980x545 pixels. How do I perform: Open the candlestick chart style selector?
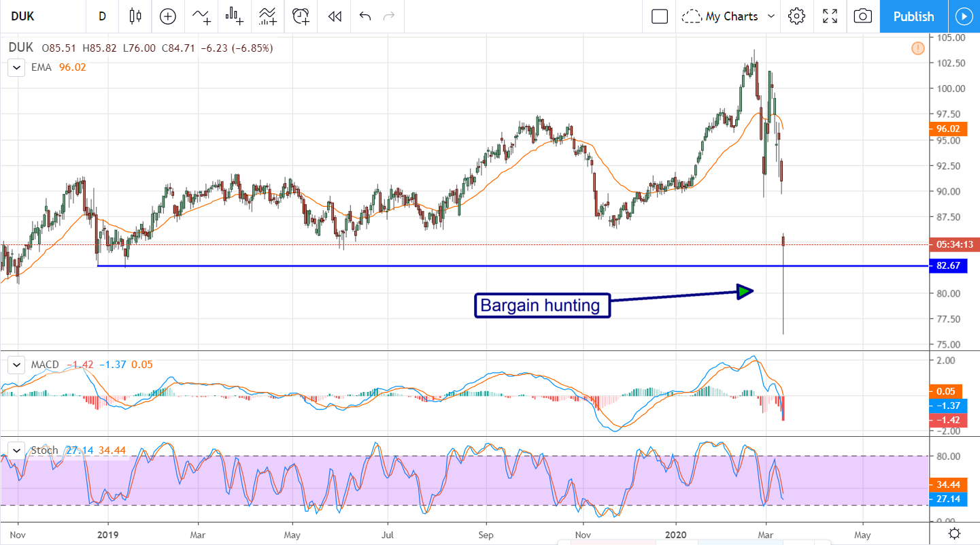tap(135, 16)
